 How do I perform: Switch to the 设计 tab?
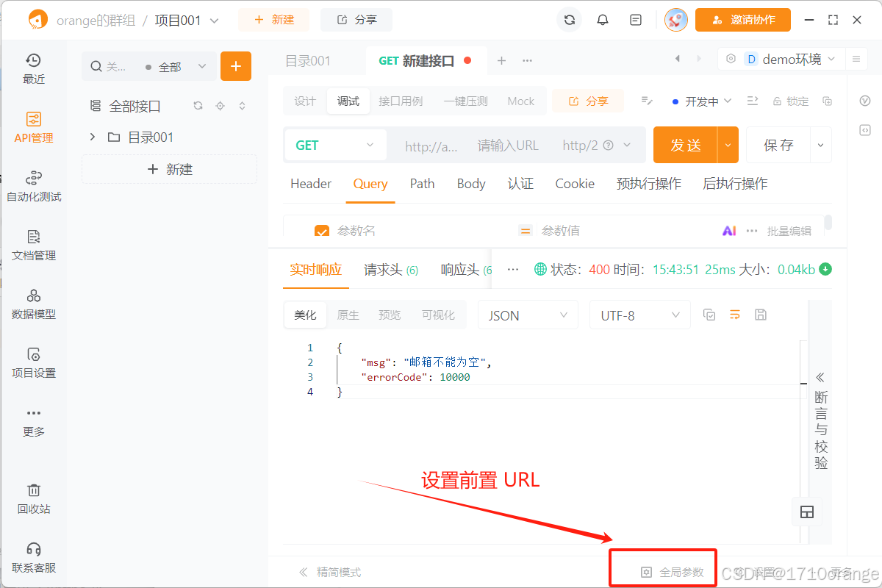[305, 101]
